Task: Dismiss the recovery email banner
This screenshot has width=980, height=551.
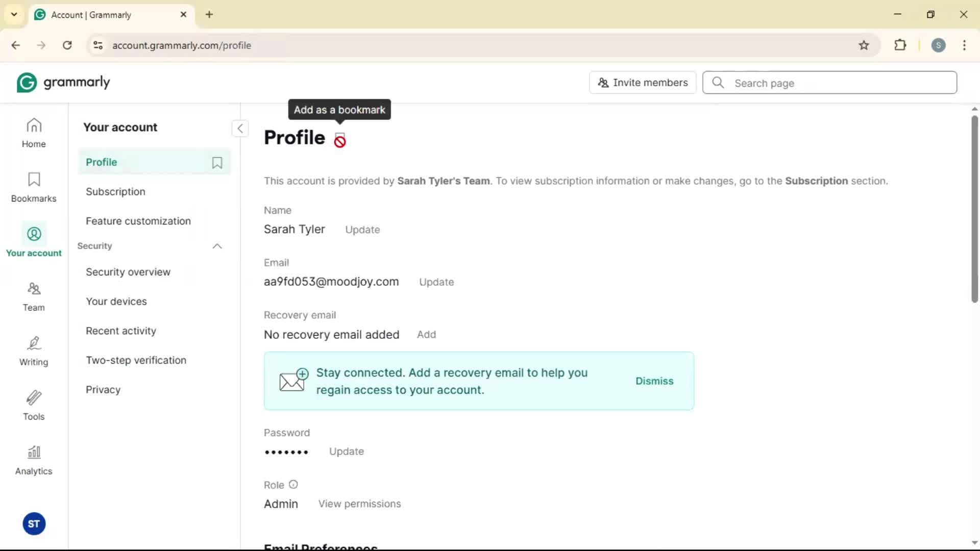Action: 654,381
